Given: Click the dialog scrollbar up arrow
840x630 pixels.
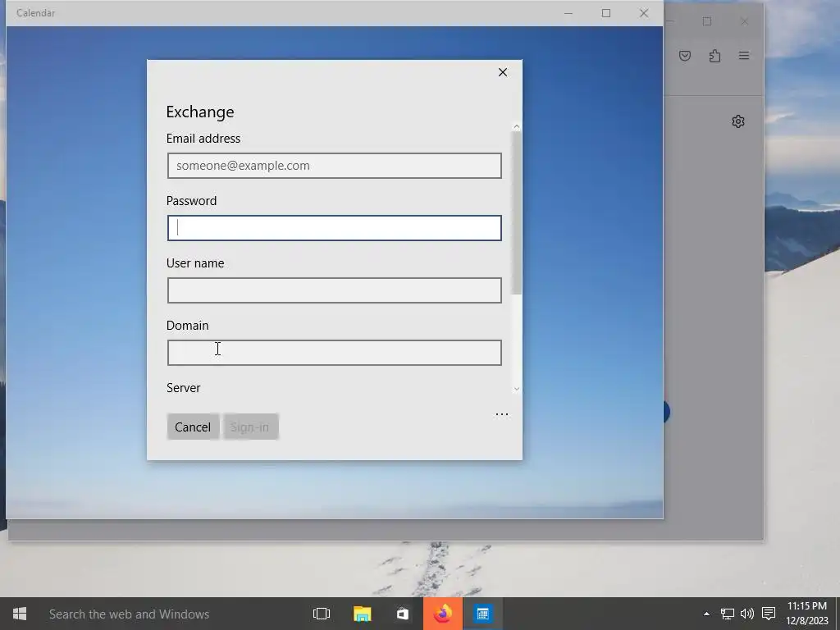Looking at the screenshot, I should (517, 126).
